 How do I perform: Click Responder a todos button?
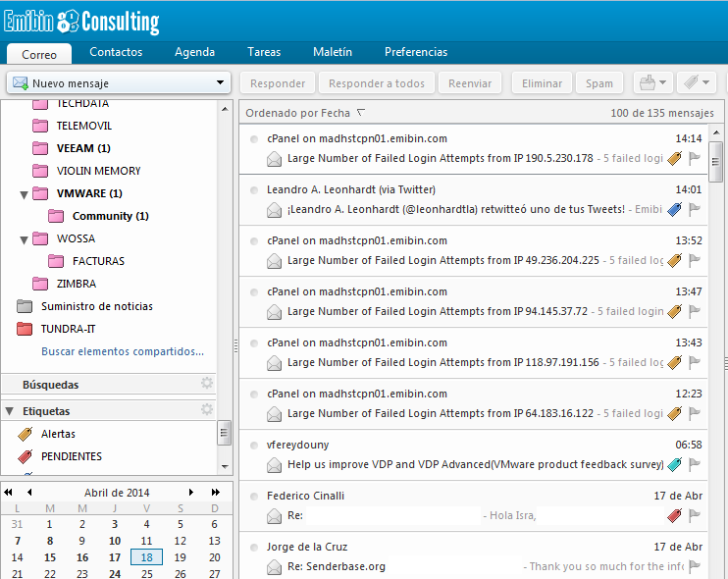click(377, 83)
